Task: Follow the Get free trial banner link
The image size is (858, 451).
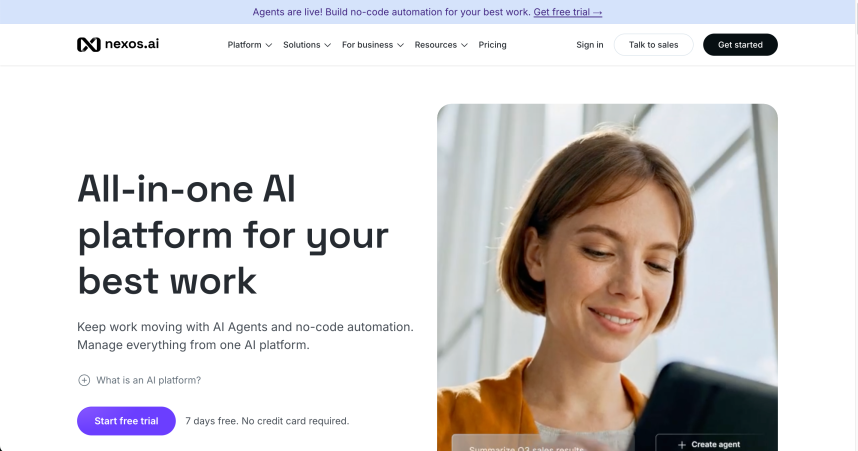Action: coord(568,12)
